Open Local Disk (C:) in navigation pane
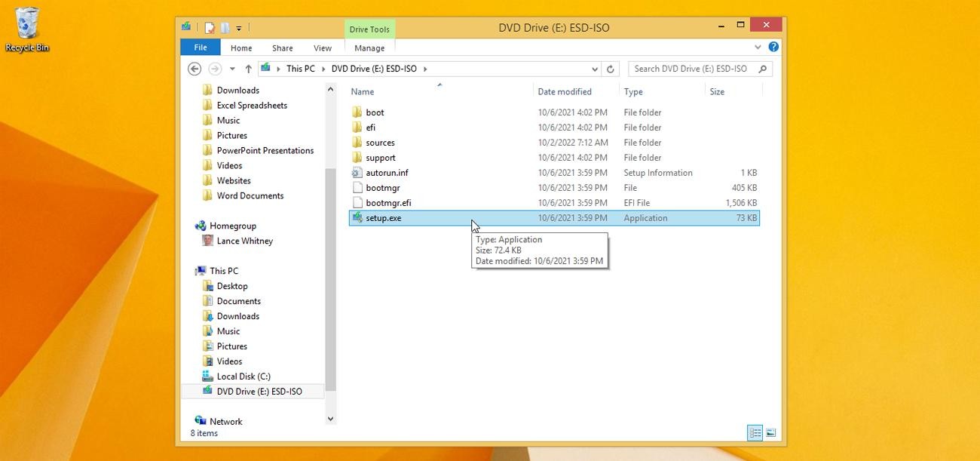This screenshot has height=461, width=980. coord(243,376)
